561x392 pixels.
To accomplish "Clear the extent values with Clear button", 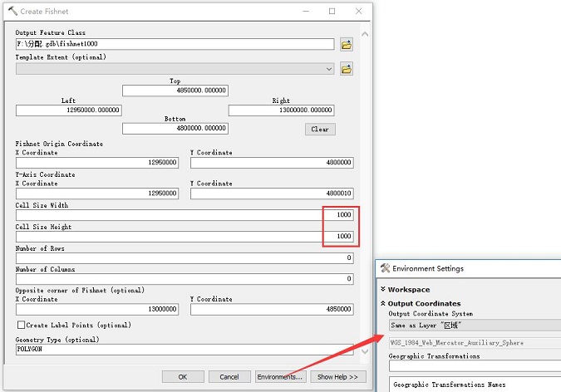I will (x=320, y=129).
